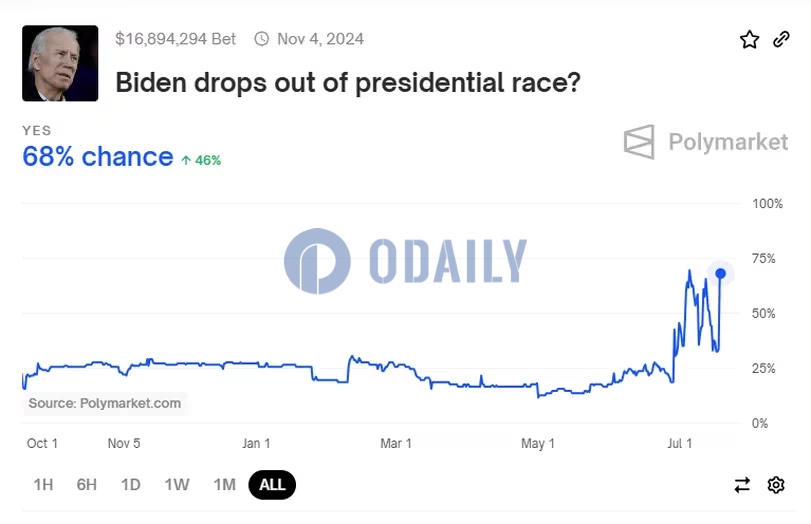Click the 68% chance value
811x524 pixels.
point(98,157)
